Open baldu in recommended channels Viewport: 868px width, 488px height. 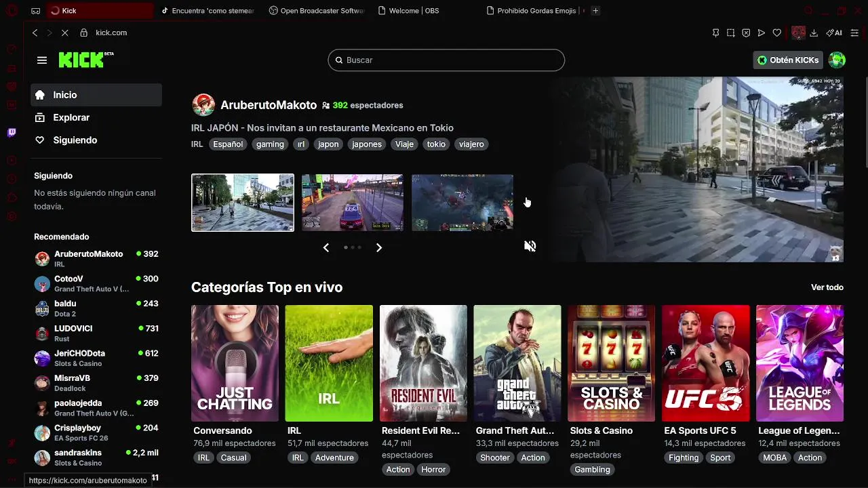pos(96,308)
